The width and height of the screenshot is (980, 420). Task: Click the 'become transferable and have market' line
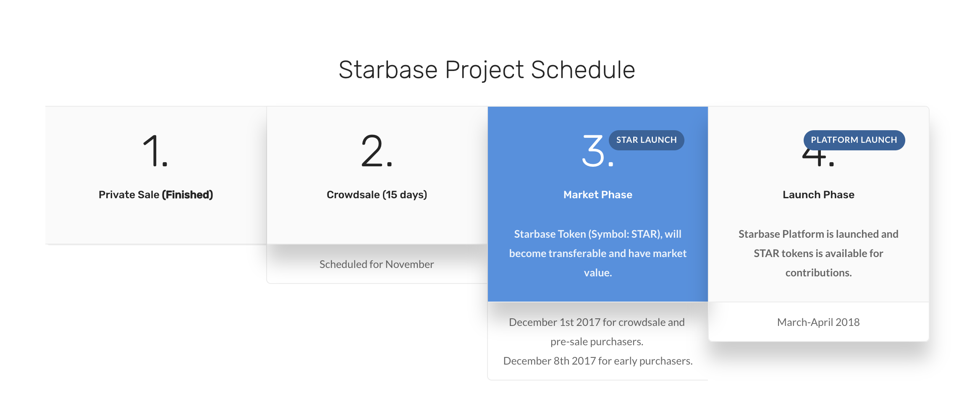point(598,253)
